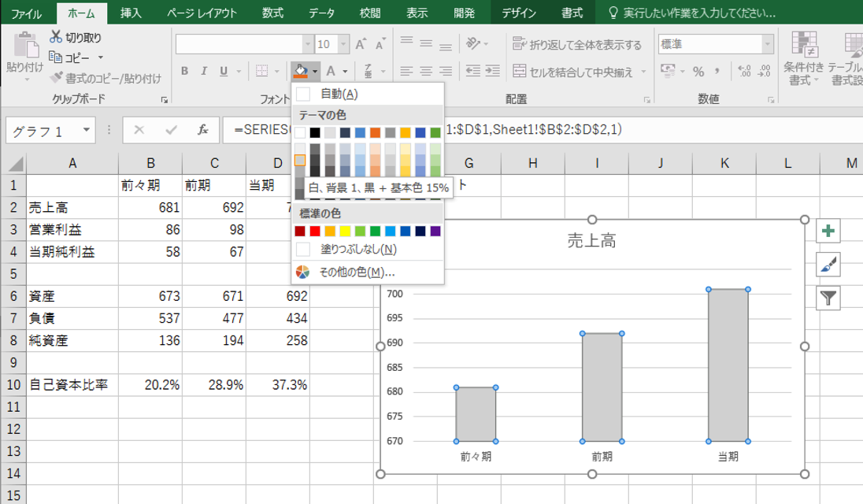The image size is (863, 504).
Task: Click the Format Painter (書式のコピー/貼り付け) brush
Action: pos(56,78)
